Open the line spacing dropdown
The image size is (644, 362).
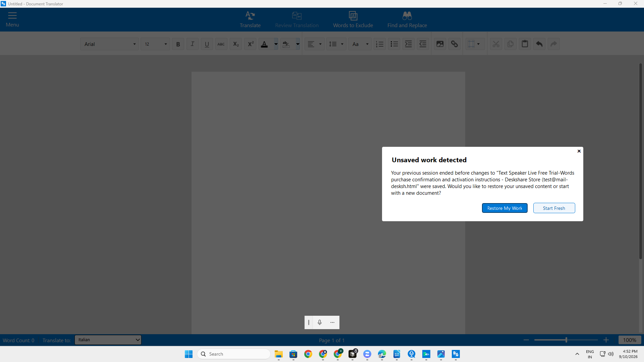336,44
